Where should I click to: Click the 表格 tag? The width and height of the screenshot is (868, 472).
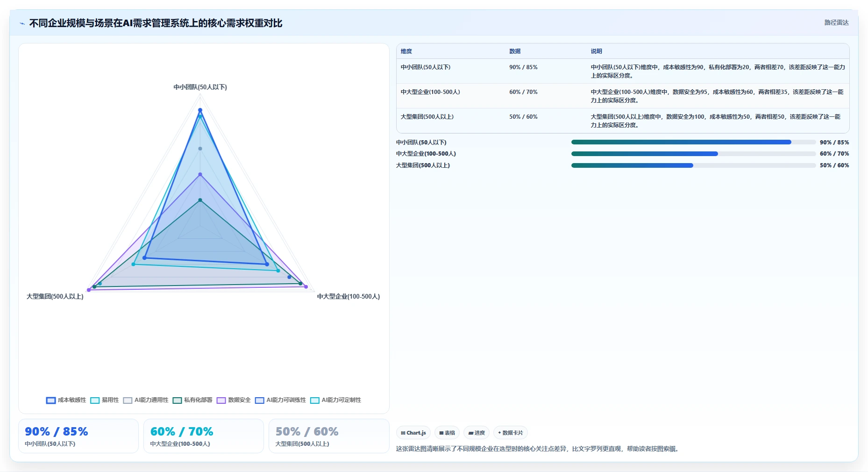[447, 433]
